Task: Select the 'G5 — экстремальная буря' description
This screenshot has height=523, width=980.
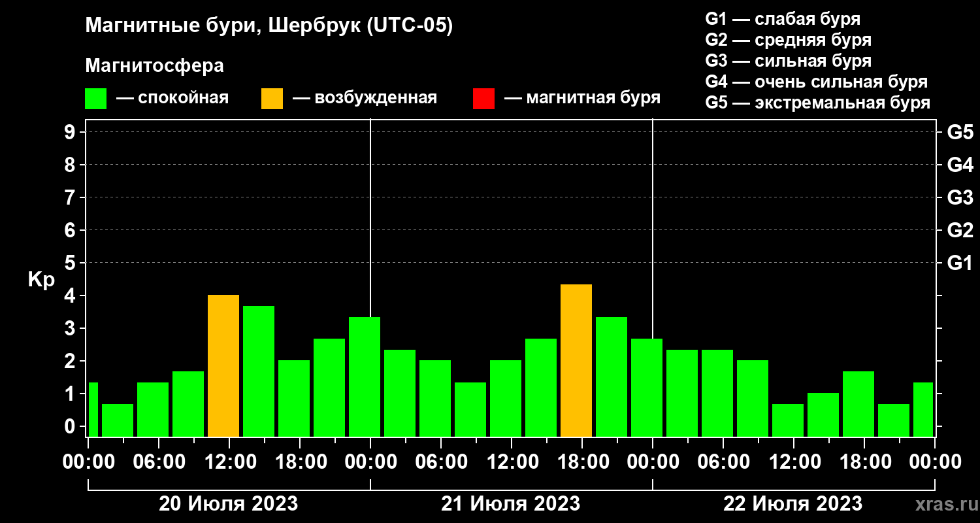Action: point(817,103)
